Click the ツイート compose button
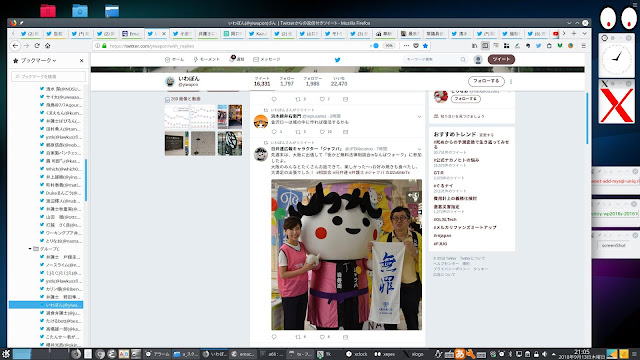Viewport: 640px width, 360px height. pyautogui.click(x=501, y=60)
